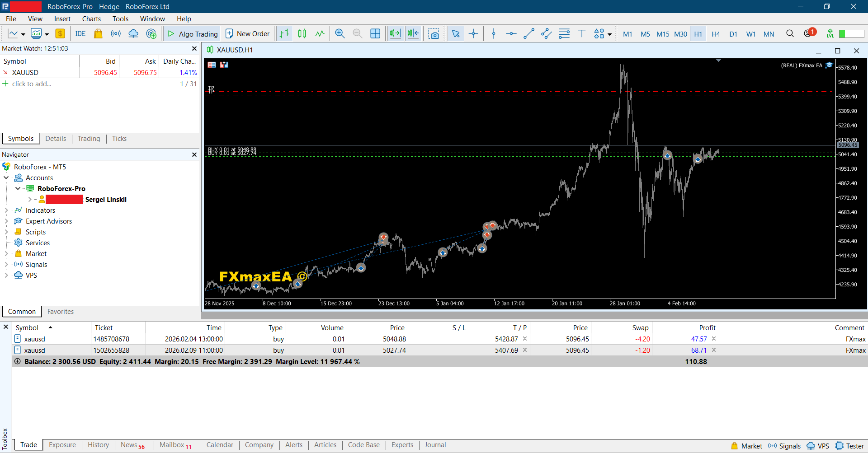Click the depth of market icon on chart
This screenshot has width=868, height=453.
click(224, 65)
